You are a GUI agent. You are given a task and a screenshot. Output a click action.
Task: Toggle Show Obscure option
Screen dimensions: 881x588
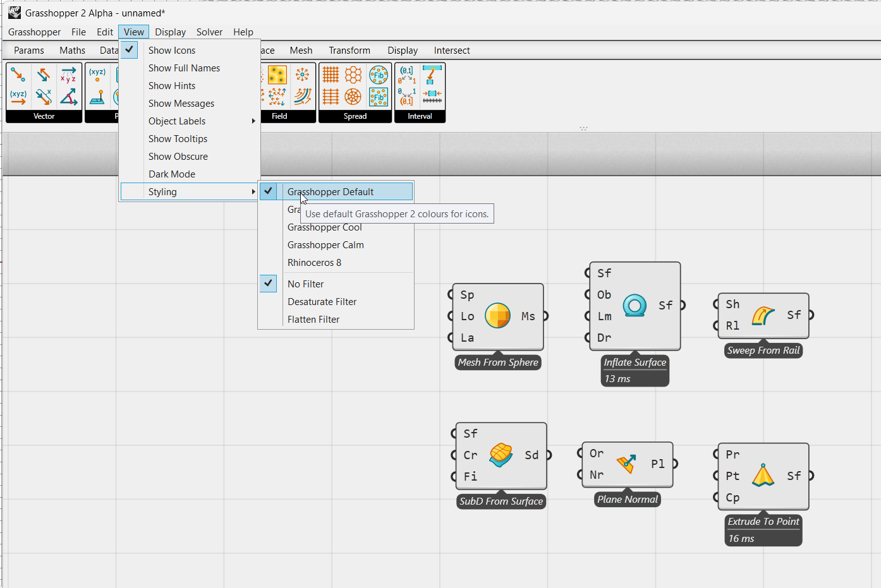click(x=190, y=156)
